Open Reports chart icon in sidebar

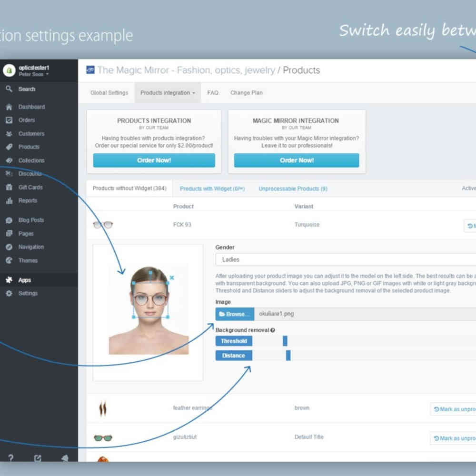[x=9, y=201]
